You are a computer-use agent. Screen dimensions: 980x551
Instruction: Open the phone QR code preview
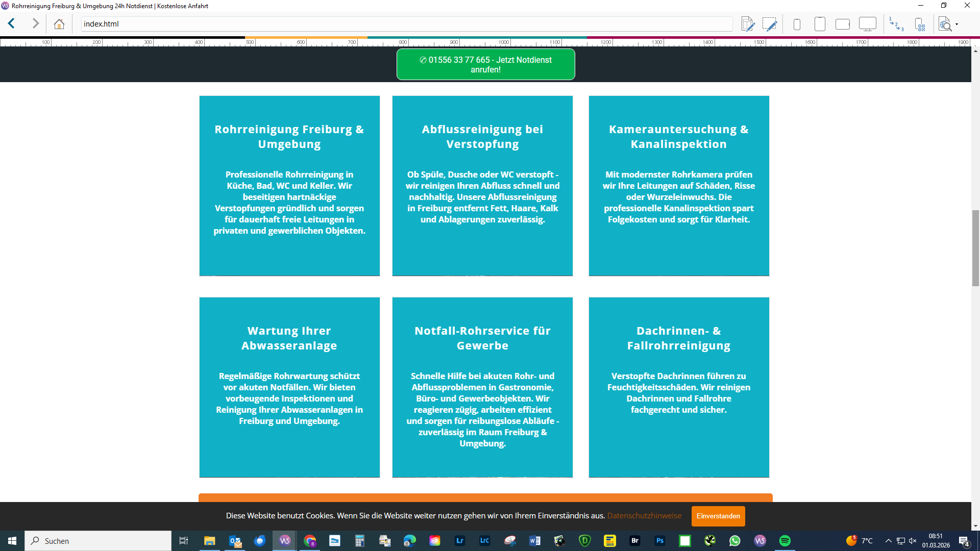pos(920,24)
